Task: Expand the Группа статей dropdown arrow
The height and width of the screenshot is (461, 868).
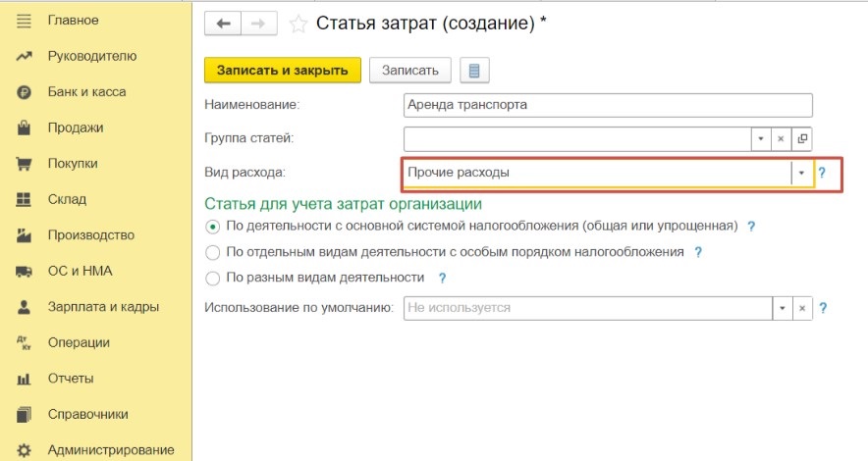Action: point(761,138)
